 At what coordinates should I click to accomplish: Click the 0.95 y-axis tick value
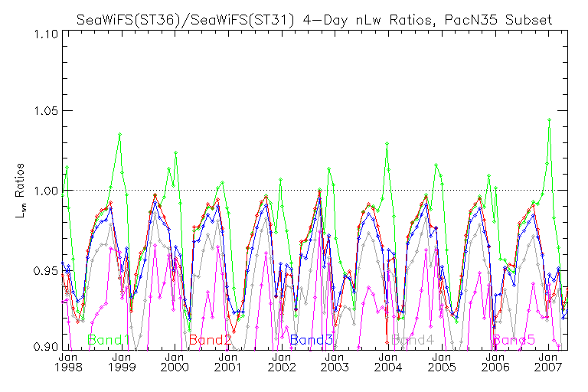tap(46, 270)
